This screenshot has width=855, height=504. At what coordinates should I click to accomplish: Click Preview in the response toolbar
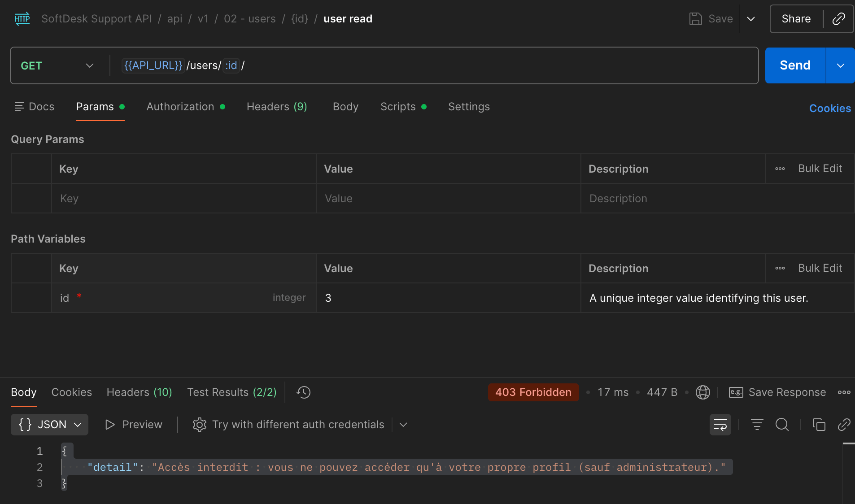(x=134, y=425)
